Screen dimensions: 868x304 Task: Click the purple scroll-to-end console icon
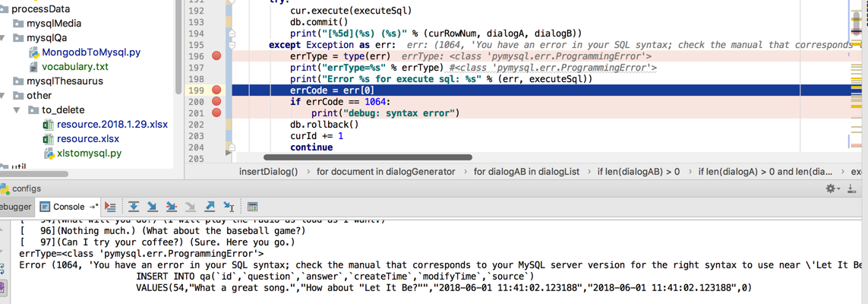pos(2,287)
